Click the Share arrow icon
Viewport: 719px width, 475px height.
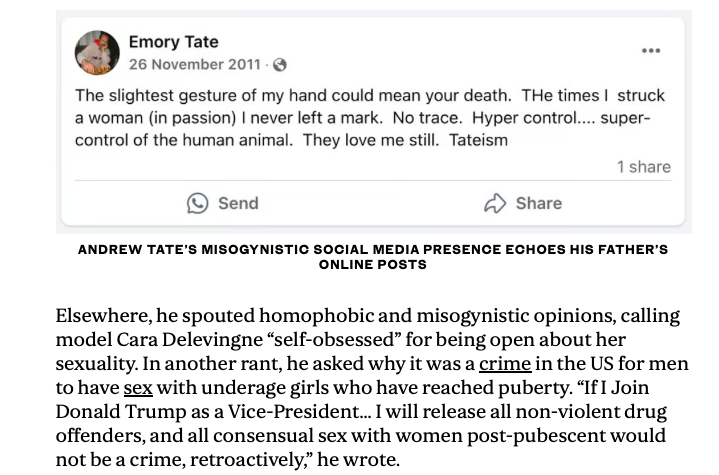(495, 203)
